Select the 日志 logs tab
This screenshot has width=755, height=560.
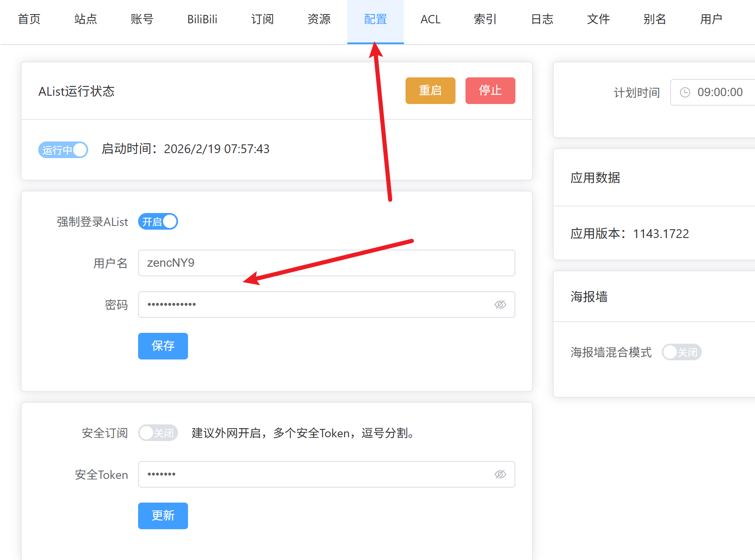coord(542,20)
